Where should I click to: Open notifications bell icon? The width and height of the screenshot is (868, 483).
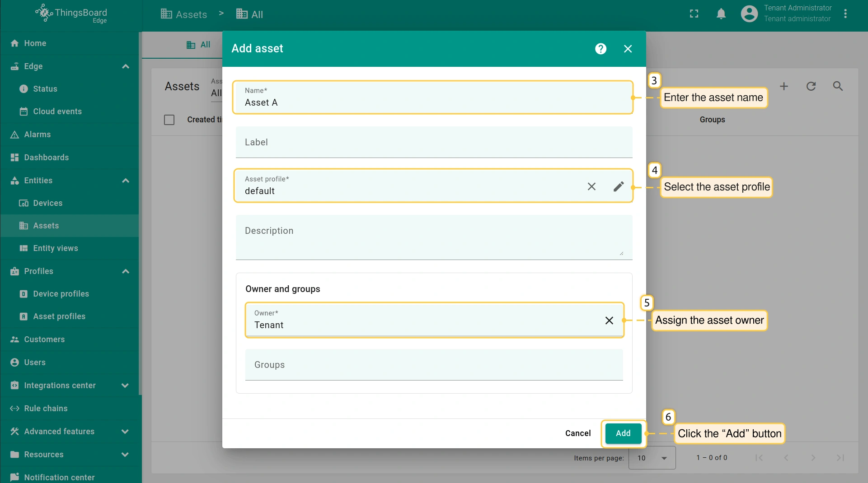[x=721, y=14]
